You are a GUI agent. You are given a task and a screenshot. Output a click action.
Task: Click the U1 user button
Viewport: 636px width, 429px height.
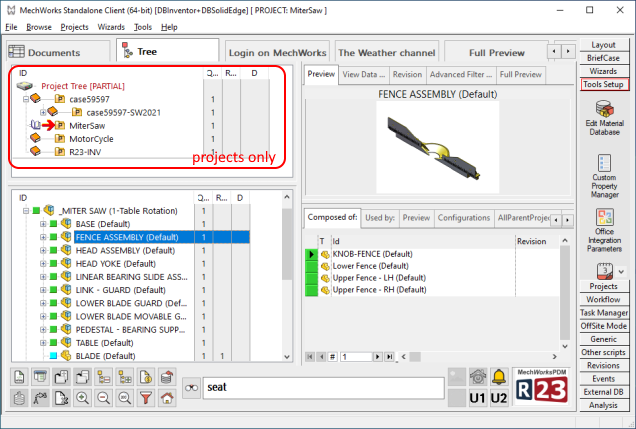tap(477, 398)
